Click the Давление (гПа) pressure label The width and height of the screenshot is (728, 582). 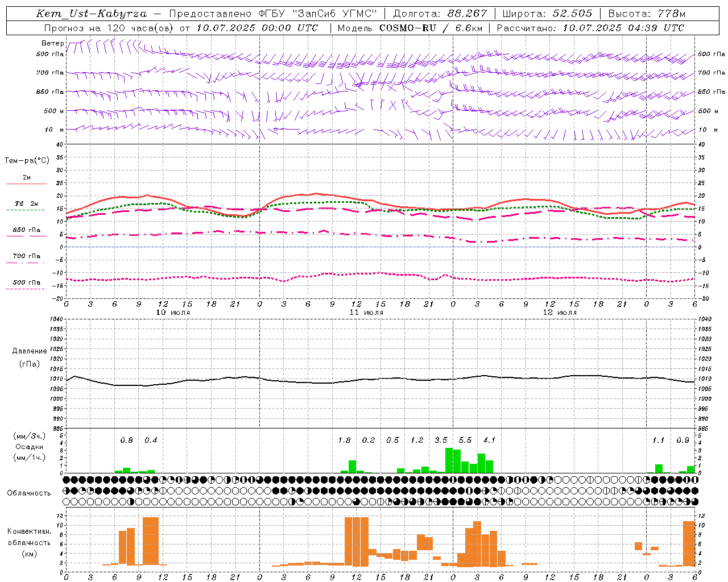coord(30,357)
